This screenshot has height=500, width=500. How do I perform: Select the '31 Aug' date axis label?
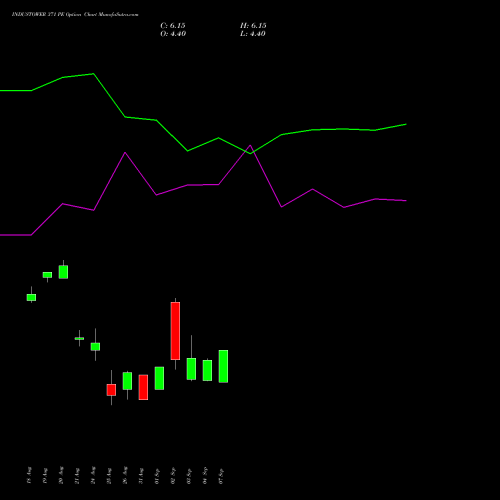[x=141, y=475]
